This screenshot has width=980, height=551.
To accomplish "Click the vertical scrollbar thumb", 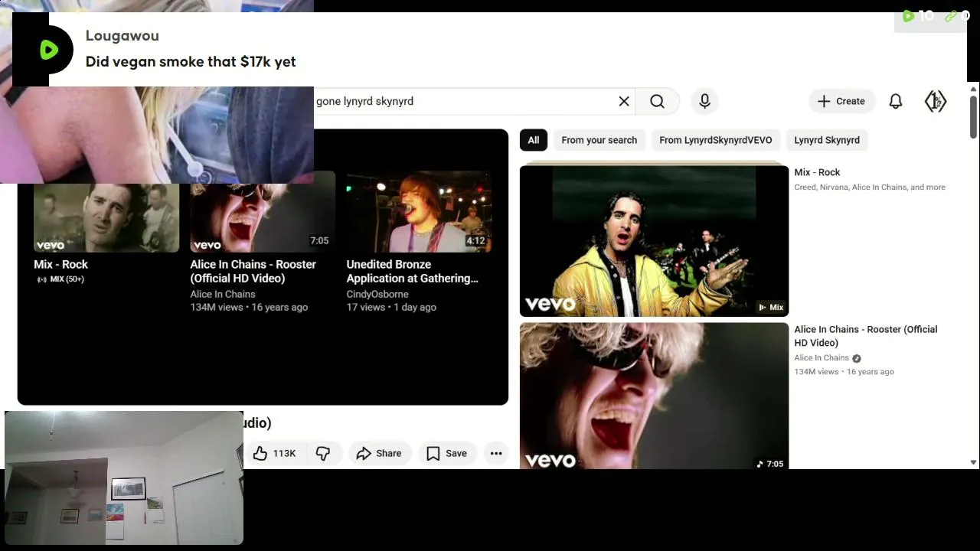I will tap(973, 117).
